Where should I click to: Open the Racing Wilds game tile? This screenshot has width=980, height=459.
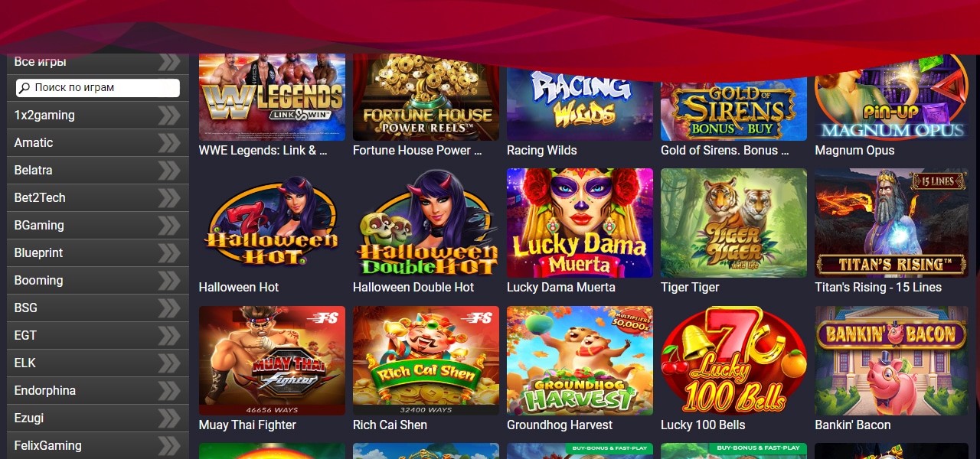coord(580,97)
